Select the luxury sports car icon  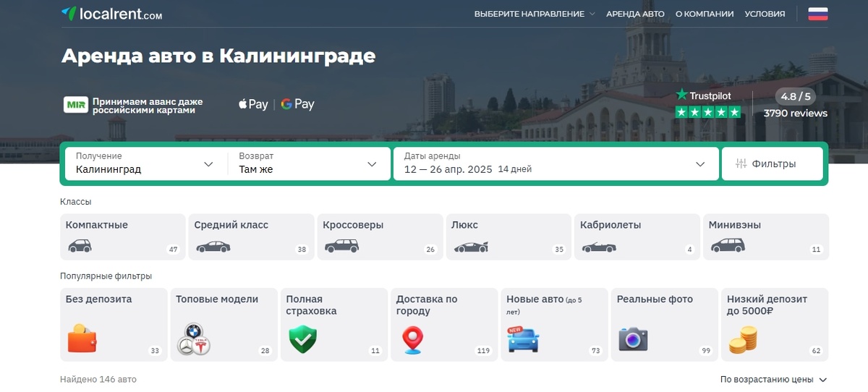[x=471, y=247]
